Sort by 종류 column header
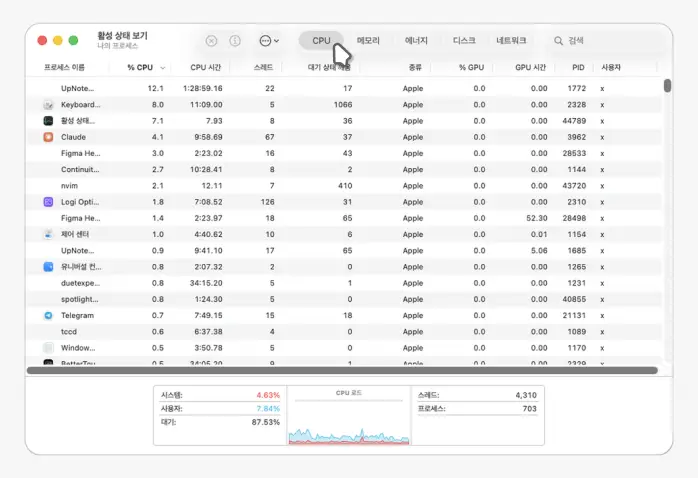 [415, 67]
